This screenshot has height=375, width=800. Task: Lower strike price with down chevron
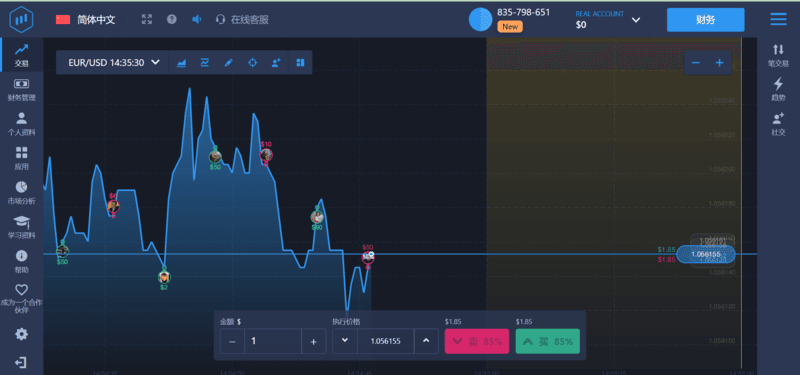click(345, 341)
